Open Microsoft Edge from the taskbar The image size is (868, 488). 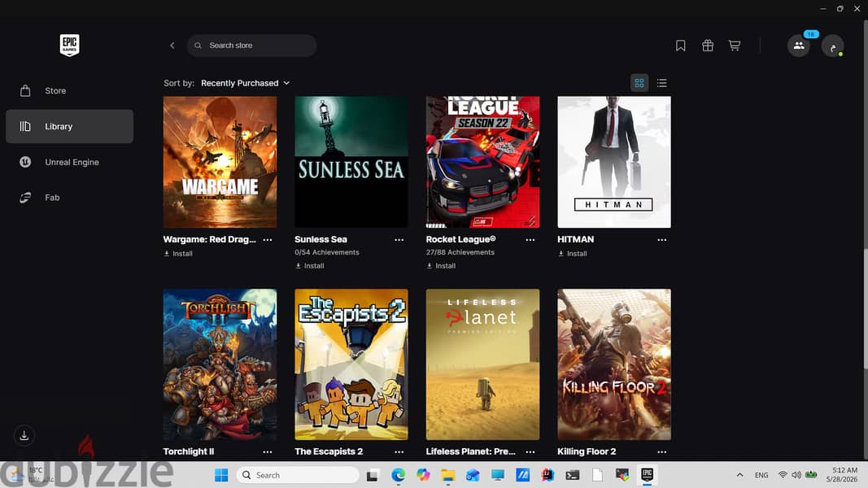[398, 475]
